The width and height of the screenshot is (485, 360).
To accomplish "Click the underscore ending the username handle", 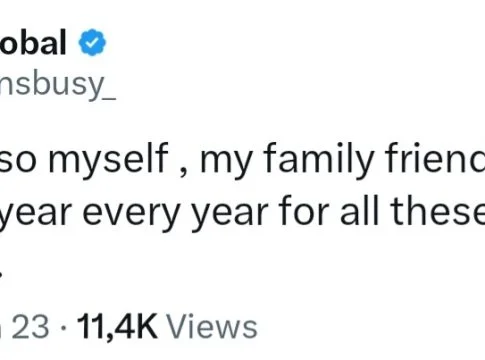I will pyautogui.click(x=110, y=99).
